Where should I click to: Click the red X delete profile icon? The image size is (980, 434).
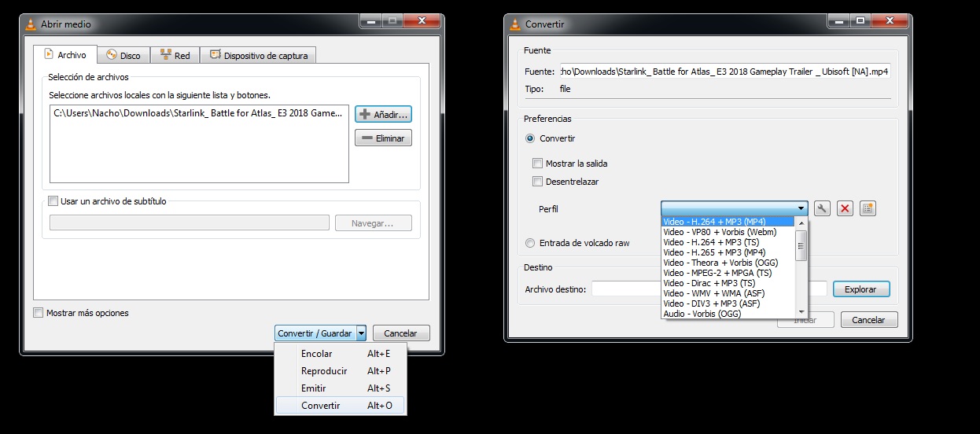click(x=845, y=208)
